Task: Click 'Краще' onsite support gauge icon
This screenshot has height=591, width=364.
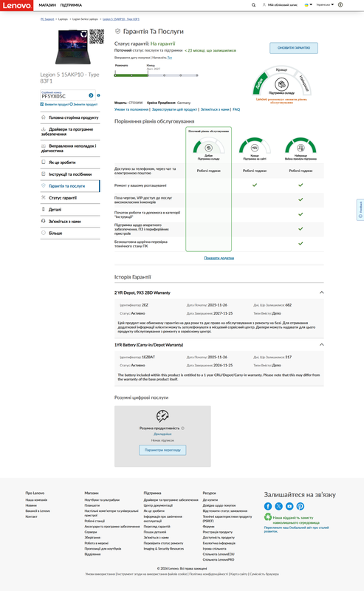Action: tap(255, 148)
